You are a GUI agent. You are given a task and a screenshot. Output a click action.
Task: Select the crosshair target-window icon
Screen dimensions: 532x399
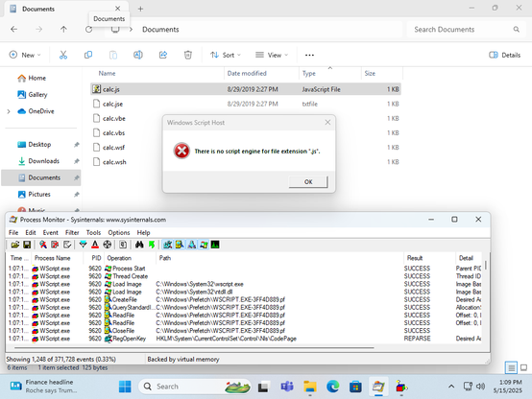click(108, 245)
